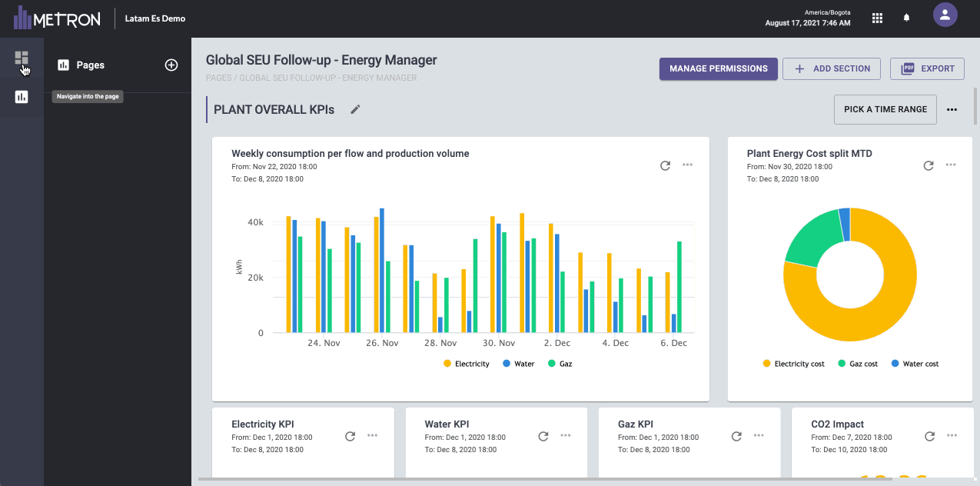Open Electricity KPI widget options menu
Viewport: 980px width, 486px height.
point(373,436)
